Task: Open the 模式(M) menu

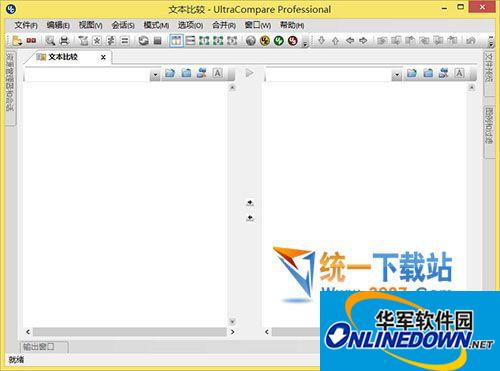Action: [x=156, y=25]
